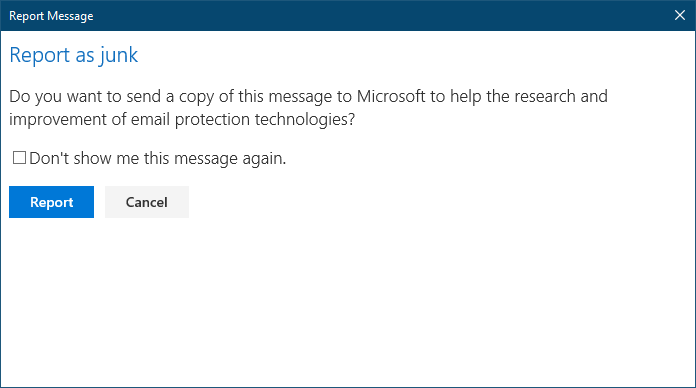Screen dimensions: 696x388
Task: Click the empty title bar area
Action: point(382,16)
